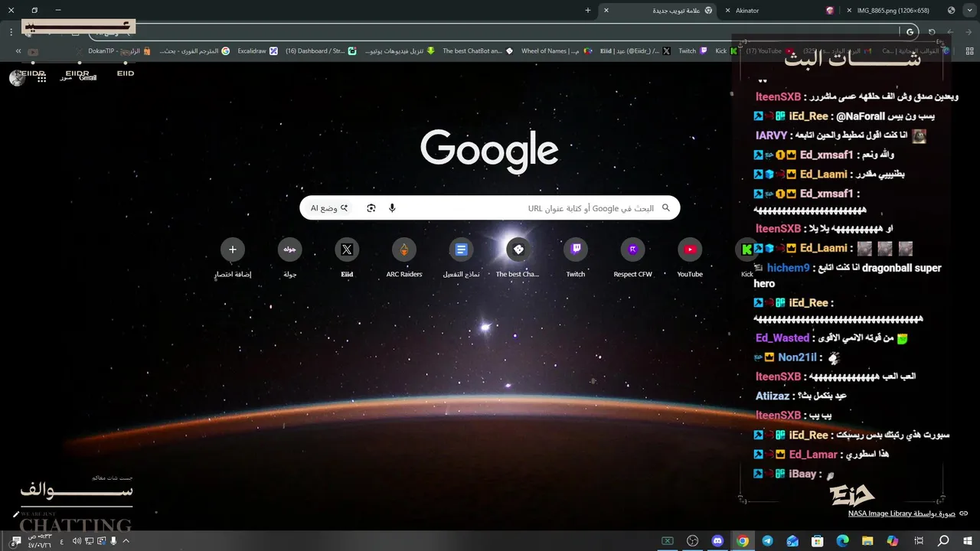Open Telegram from the taskbar
980x551 pixels.
click(767, 540)
